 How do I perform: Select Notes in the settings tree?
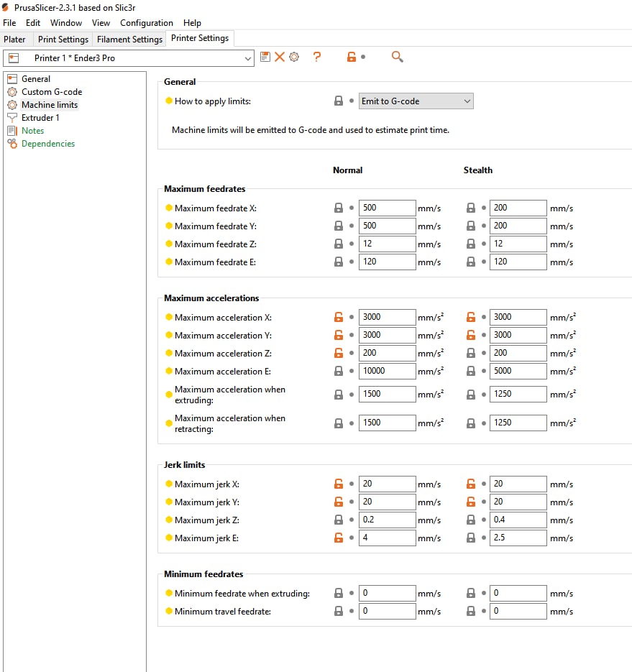[x=32, y=131]
